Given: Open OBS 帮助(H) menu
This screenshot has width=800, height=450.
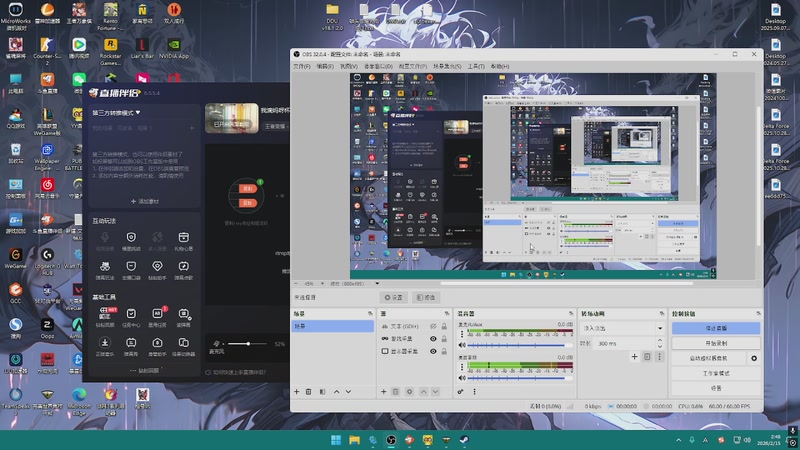Looking at the screenshot, I should [500, 66].
